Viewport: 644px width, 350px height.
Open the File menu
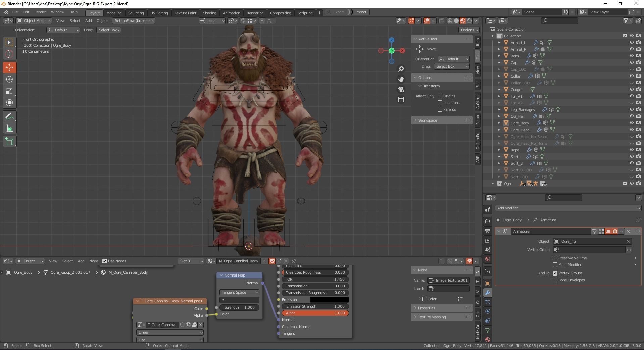[x=15, y=12]
